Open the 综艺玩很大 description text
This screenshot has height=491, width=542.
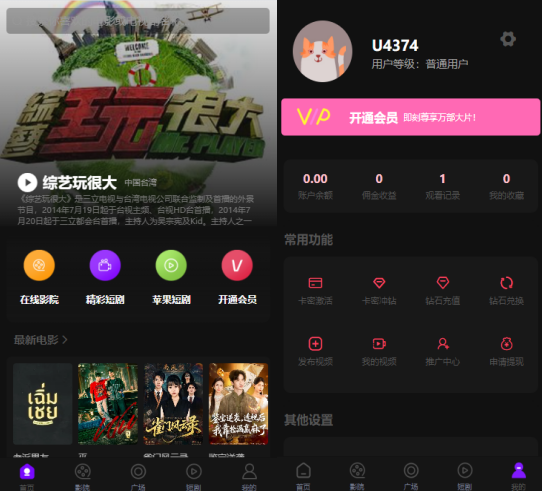point(136,210)
